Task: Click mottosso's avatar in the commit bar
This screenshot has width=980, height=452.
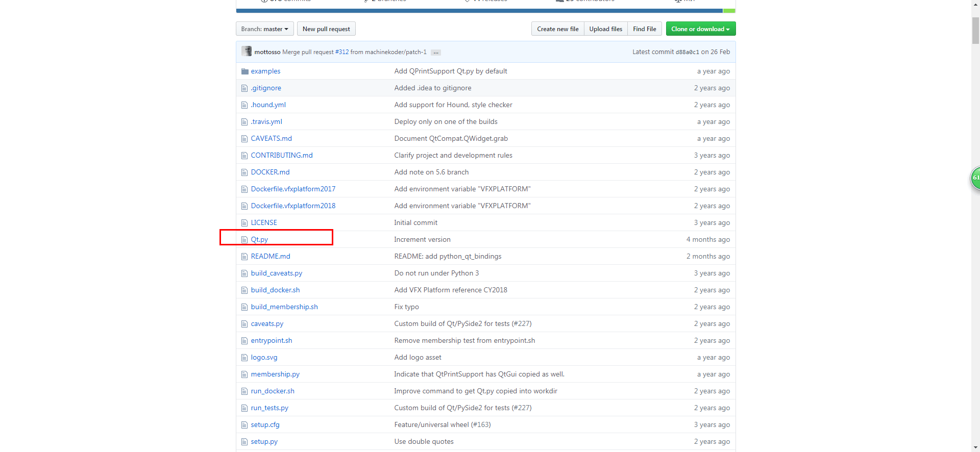Action: tap(247, 51)
